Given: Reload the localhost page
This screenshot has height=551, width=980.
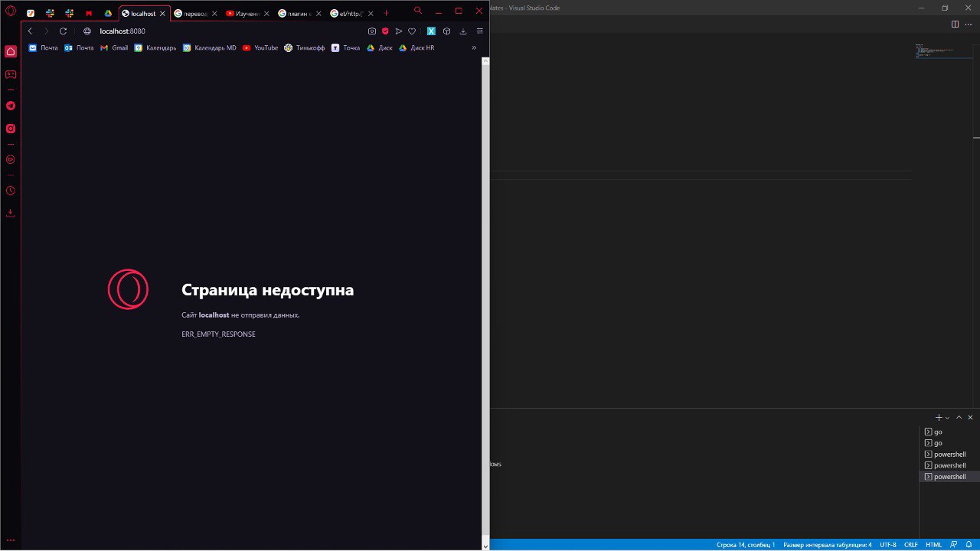Looking at the screenshot, I should (x=64, y=31).
